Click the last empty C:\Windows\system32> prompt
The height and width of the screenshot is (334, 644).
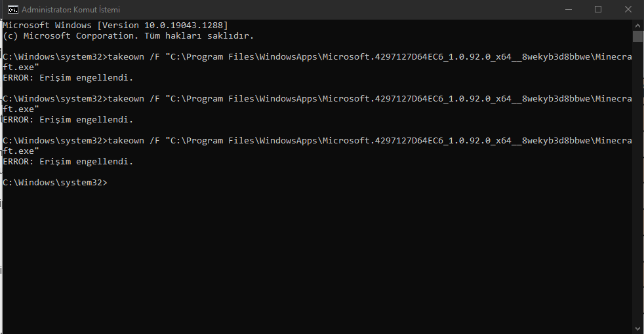pyautogui.click(x=55, y=182)
